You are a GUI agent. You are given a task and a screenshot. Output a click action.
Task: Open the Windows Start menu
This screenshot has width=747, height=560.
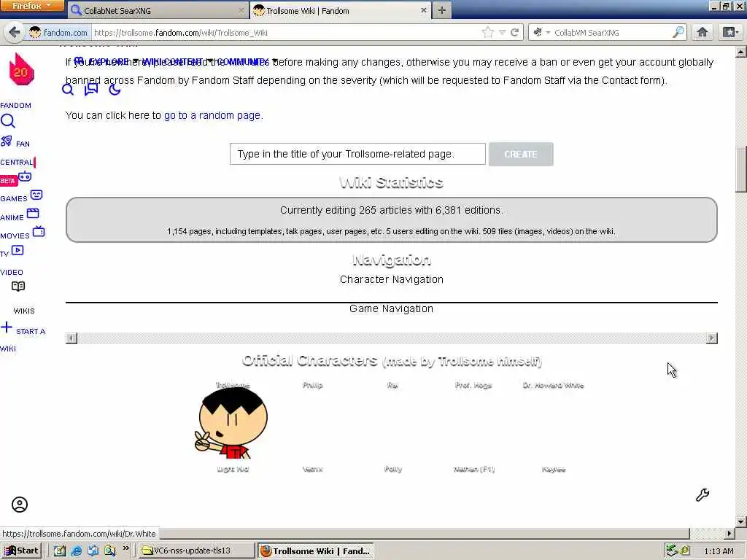(x=21, y=551)
